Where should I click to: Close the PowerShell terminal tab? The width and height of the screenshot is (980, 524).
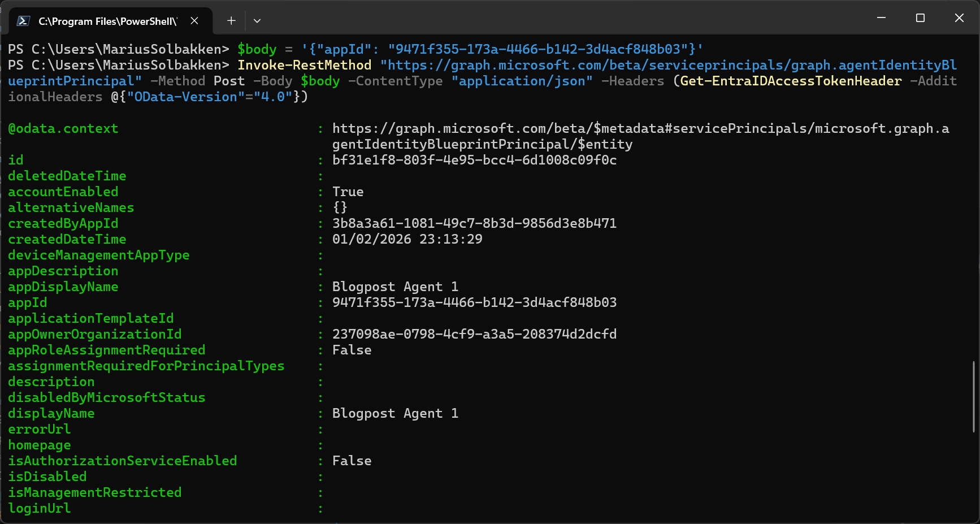point(194,21)
